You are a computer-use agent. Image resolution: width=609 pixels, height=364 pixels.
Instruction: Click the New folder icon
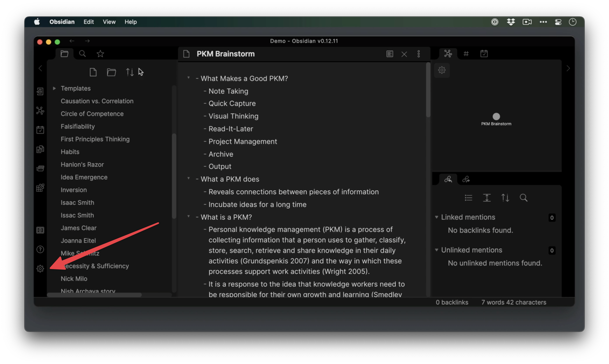pos(111,72)
